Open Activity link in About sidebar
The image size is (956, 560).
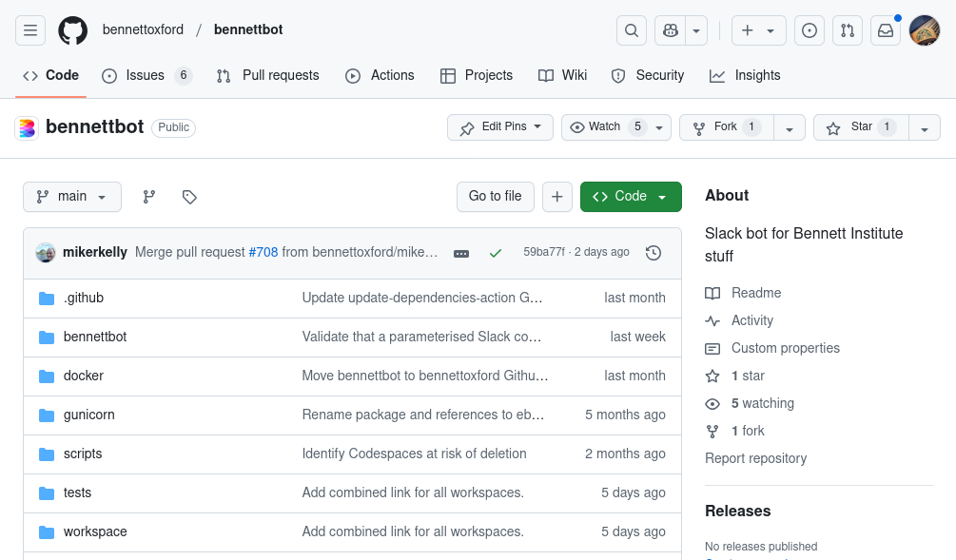tap(752, 320)
